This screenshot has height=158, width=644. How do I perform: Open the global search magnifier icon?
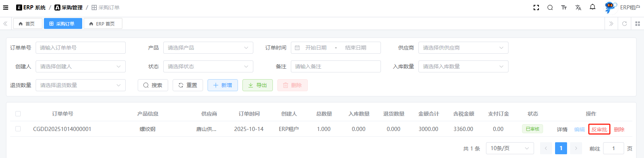point(550,8)
